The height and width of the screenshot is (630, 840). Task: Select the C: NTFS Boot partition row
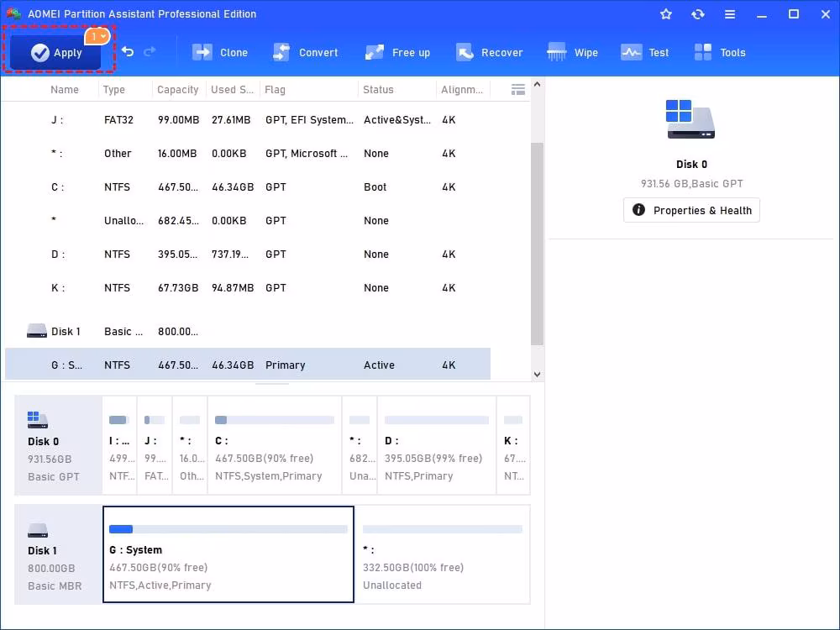(248, 187)
